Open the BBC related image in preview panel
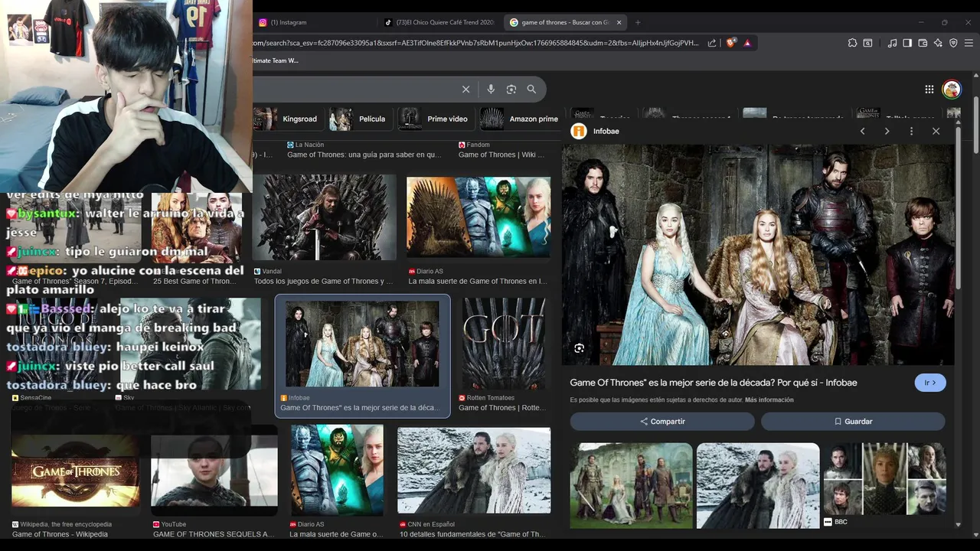 [884, 479]
